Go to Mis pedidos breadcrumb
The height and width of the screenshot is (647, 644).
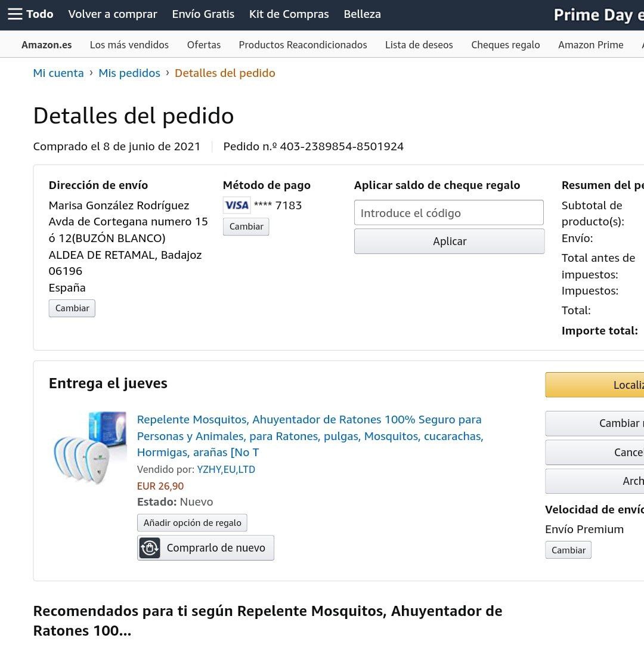[x=129, y=73]
